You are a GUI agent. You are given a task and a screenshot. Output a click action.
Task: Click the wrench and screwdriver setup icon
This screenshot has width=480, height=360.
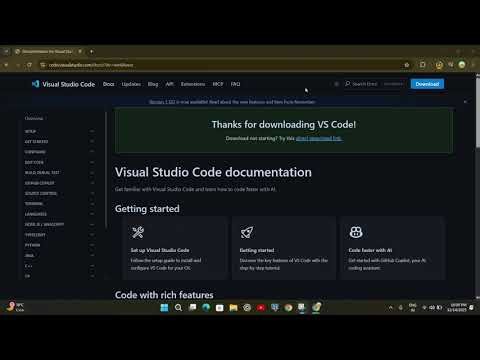(x=138, y=232)
